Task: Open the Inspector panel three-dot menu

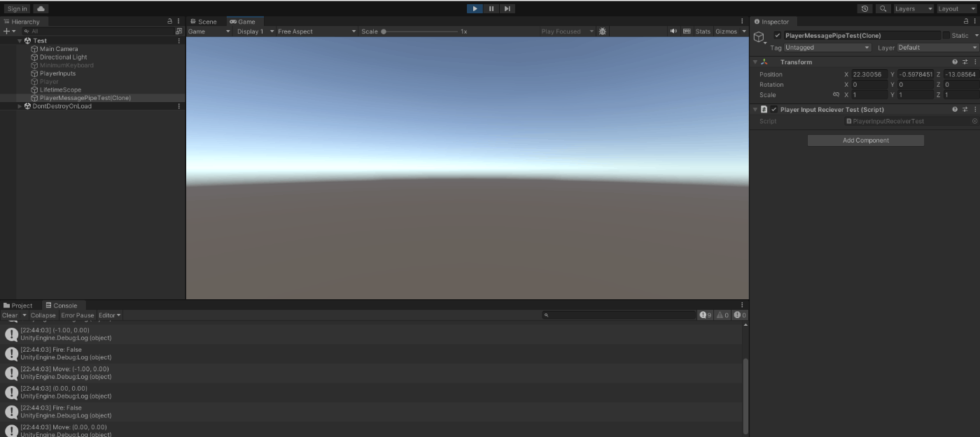Action: (974, 22)
